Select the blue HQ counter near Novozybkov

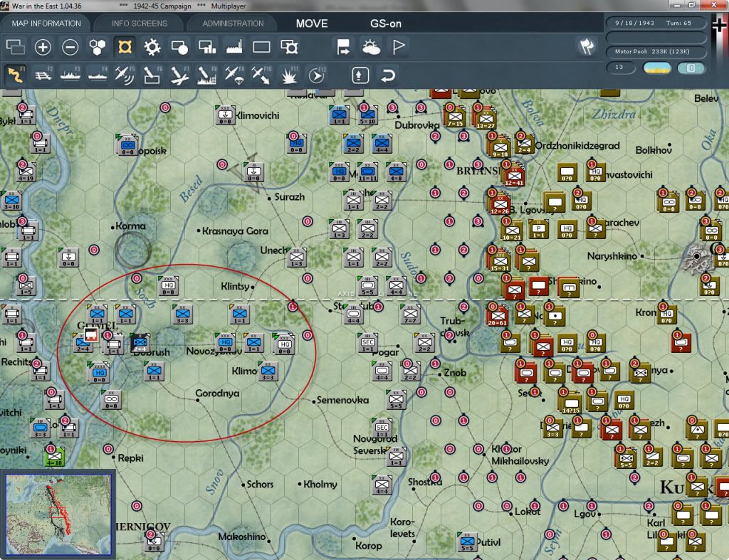(x=226, y=342)
